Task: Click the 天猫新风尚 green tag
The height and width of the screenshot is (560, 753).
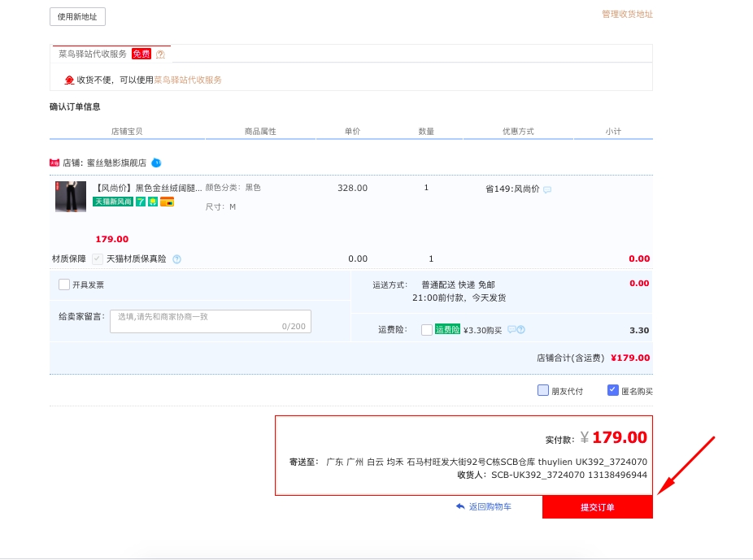Action: tap(113, 202)
